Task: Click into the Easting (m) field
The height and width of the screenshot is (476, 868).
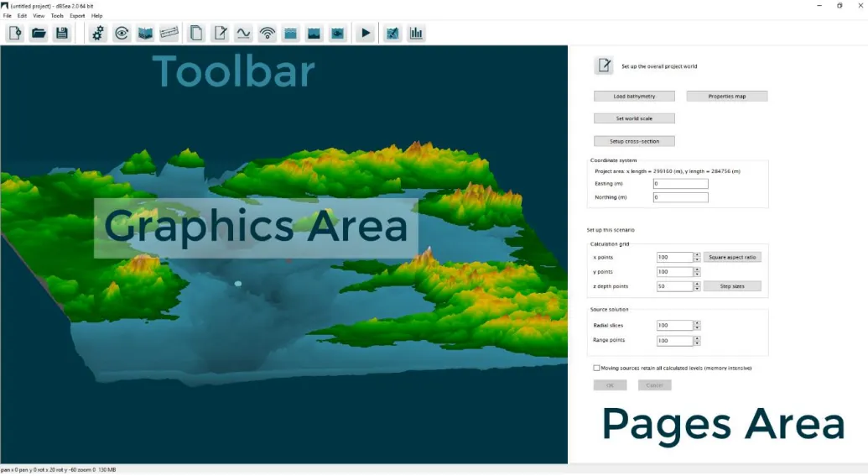Action: click(x=680, y=183)
